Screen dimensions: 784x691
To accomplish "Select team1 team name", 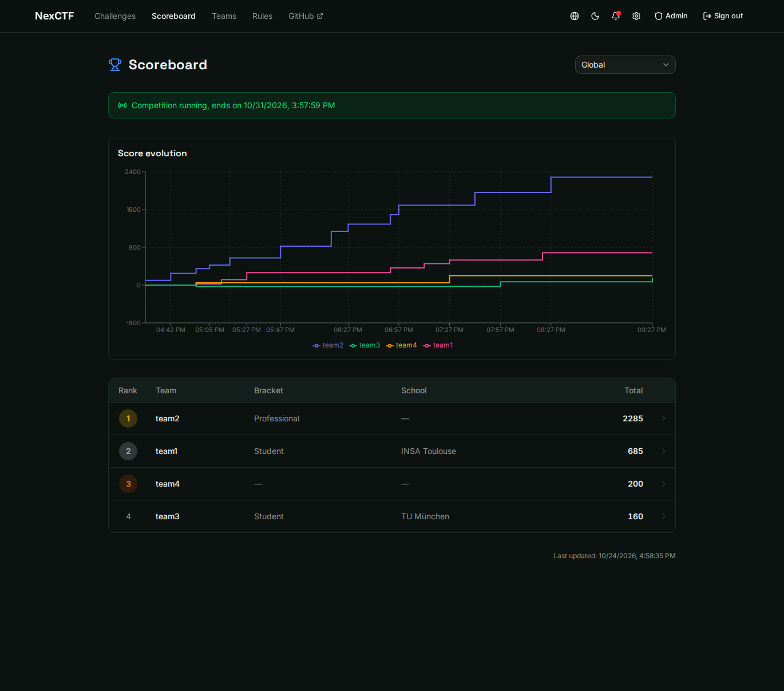I will click(167, 451).
